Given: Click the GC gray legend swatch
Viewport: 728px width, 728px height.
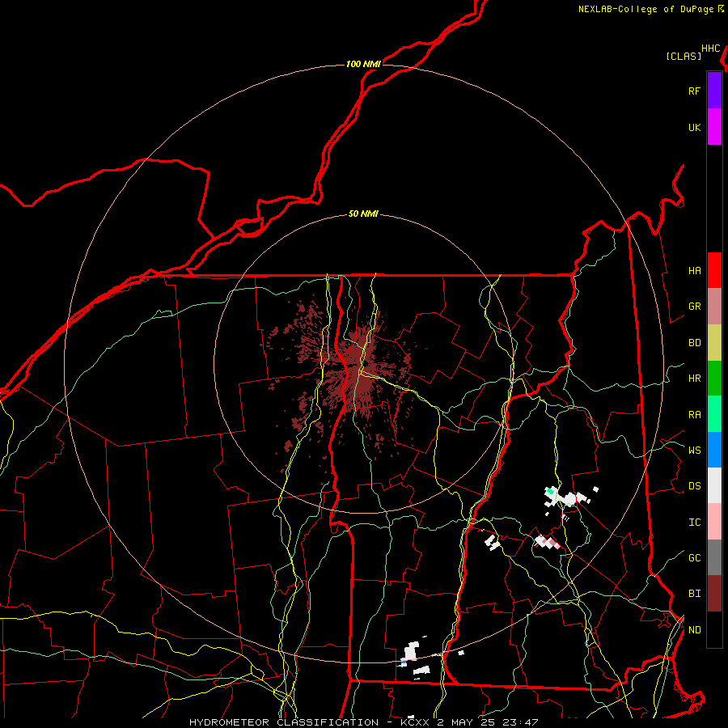Looking at the screenshot, I should click(714, 557).
